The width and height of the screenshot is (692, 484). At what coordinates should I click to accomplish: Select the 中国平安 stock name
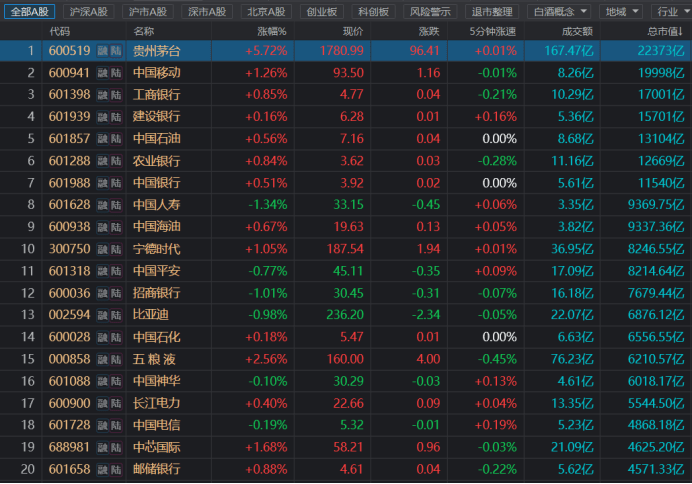[157, 271]
